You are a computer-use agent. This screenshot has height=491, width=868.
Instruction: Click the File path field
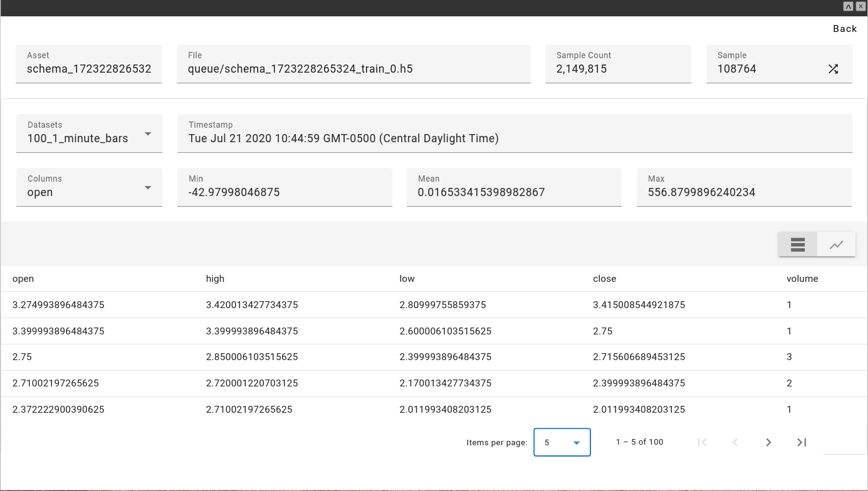pos(353,69)
